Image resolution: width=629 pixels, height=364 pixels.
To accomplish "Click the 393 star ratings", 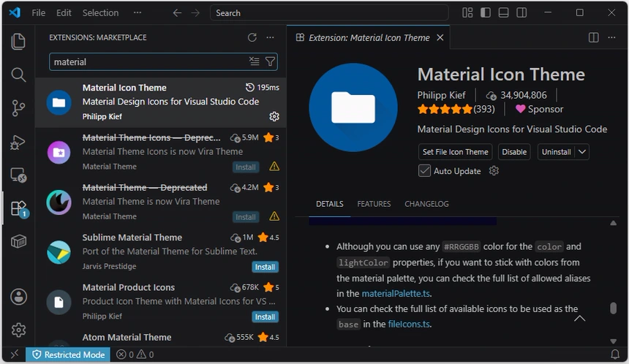I will 456,109.
